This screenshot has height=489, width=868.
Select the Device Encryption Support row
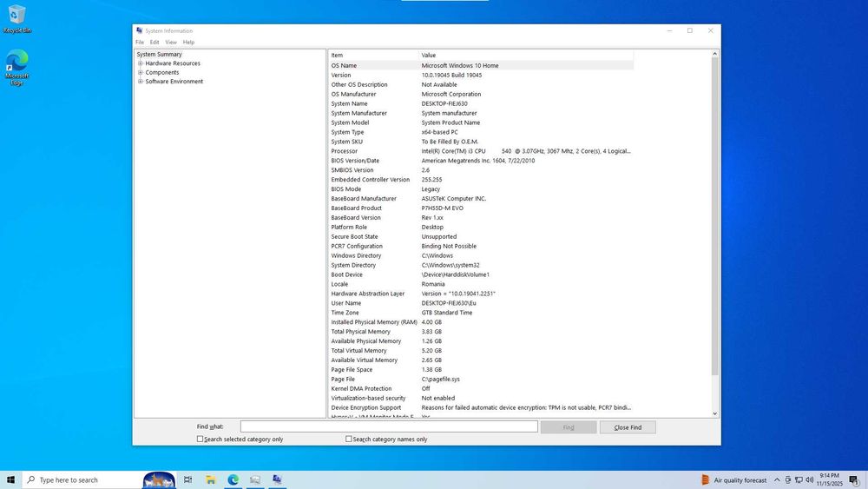point(481,407)
